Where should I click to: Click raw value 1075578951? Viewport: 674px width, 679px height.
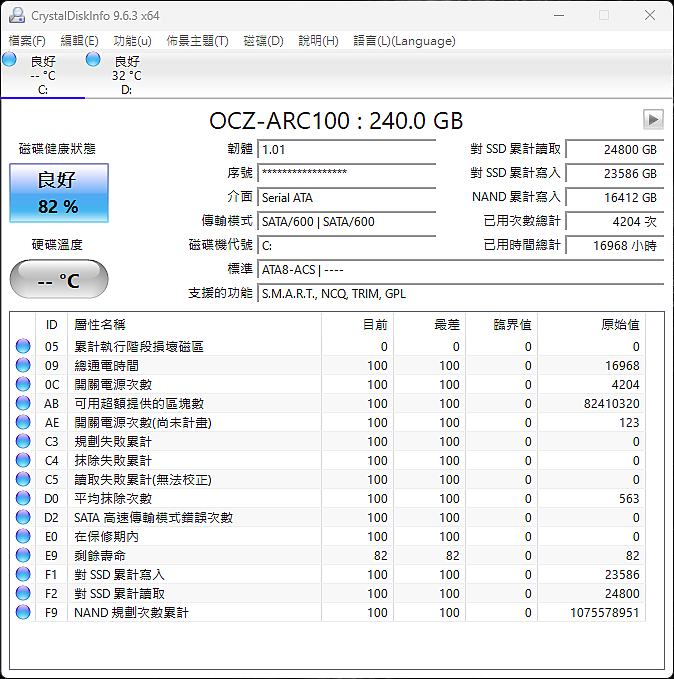[605, 612]
